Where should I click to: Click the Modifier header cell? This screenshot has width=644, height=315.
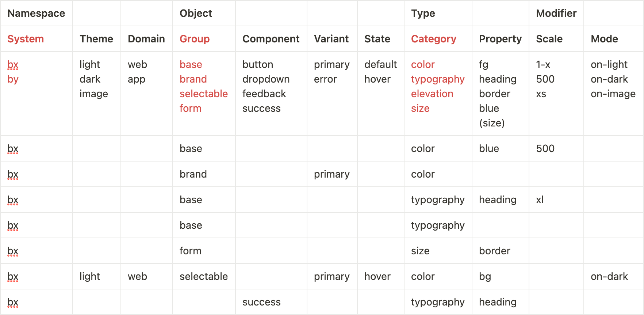[556, 13]
